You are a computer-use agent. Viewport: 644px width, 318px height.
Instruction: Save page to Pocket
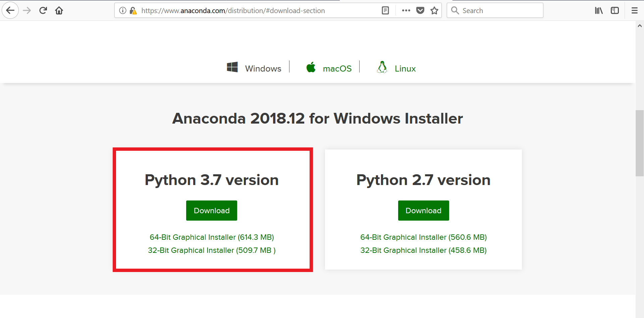(420, 10)
